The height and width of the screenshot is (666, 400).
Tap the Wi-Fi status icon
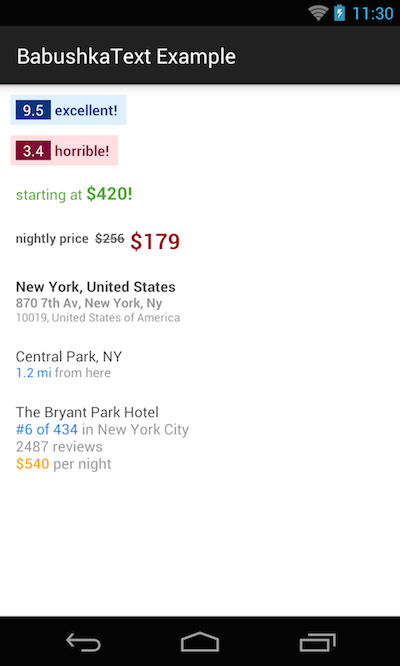pos(318,13)
